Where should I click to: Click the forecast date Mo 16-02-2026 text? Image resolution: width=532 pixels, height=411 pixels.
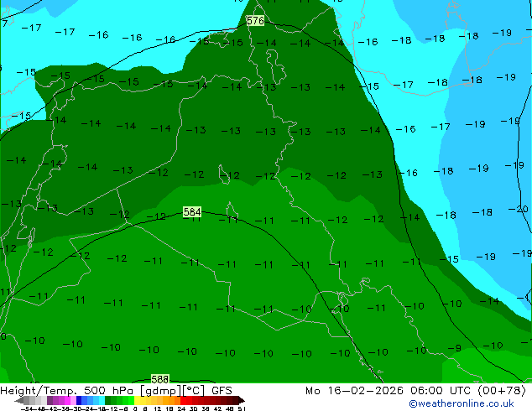click(x=354, y=391)
